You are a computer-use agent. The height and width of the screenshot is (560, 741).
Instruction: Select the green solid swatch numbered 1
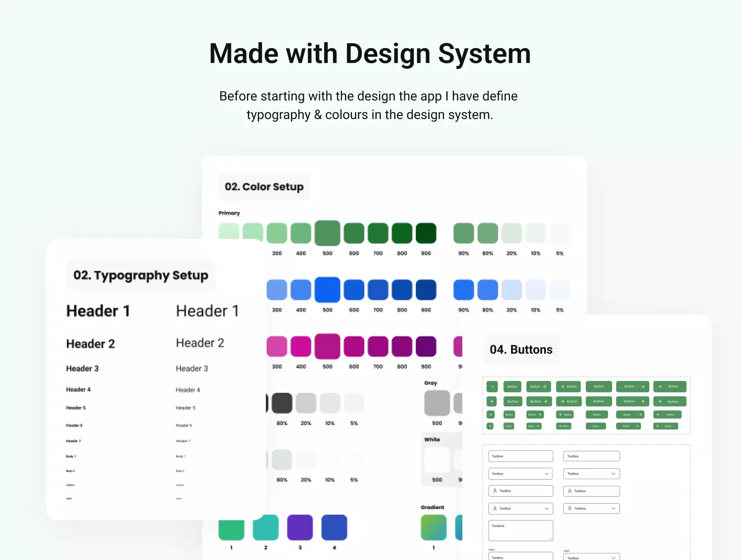coord(231,530)
